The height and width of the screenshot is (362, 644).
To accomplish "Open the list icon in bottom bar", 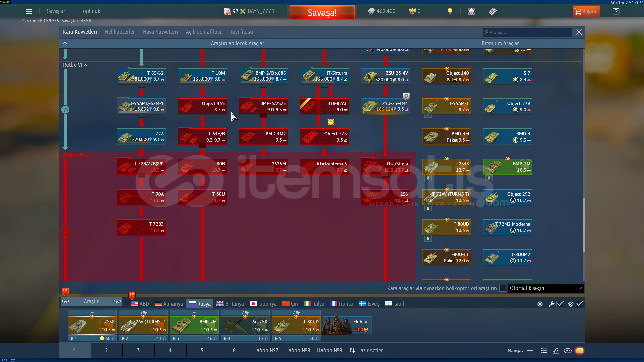I will pos(544,351).
